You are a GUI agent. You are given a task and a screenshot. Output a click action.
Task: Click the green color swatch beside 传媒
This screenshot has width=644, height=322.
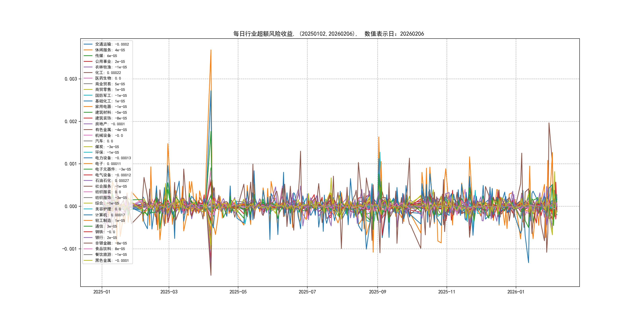coord(88,56)
